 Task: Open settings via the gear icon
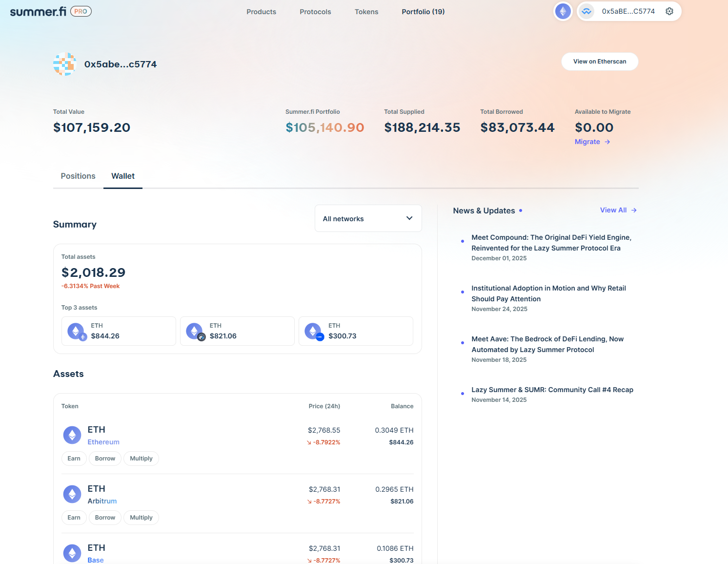coord(669,11)
